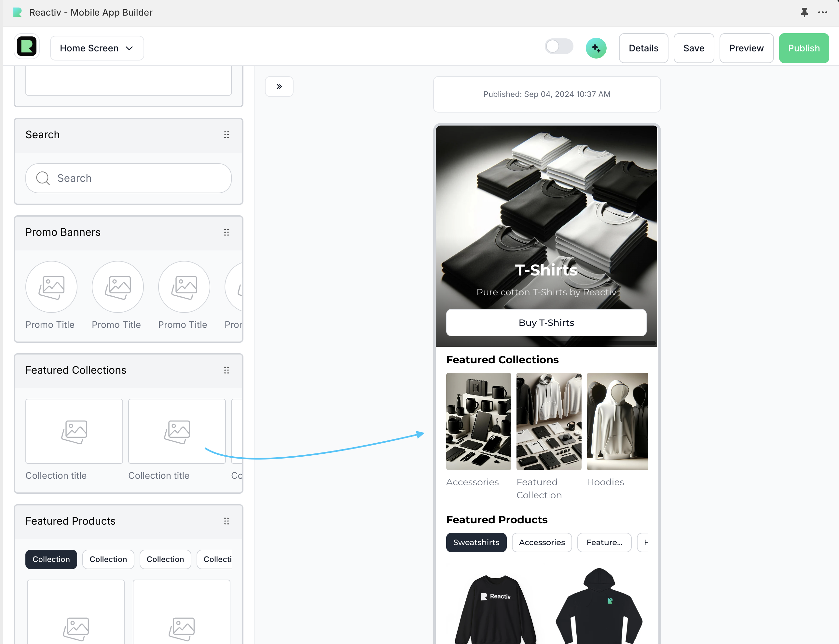The image size is (839, 644).
Task: Click the Hoodies collection thumbnail
Action: click(x=617, y=422)
